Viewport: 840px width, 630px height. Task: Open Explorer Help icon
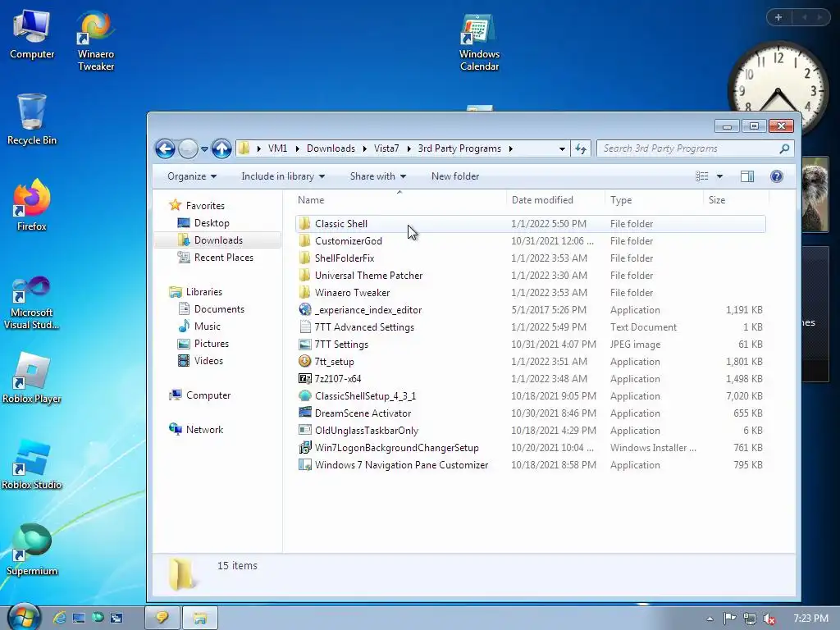point(776,176)
